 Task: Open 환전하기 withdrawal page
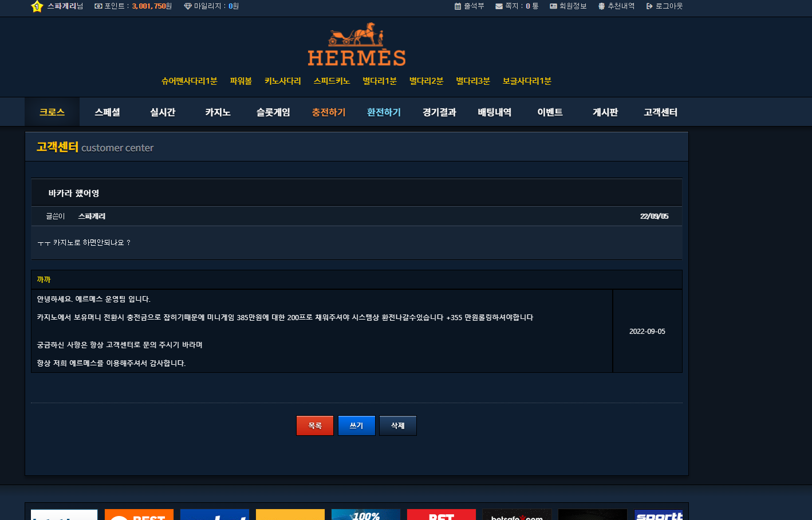384,112
